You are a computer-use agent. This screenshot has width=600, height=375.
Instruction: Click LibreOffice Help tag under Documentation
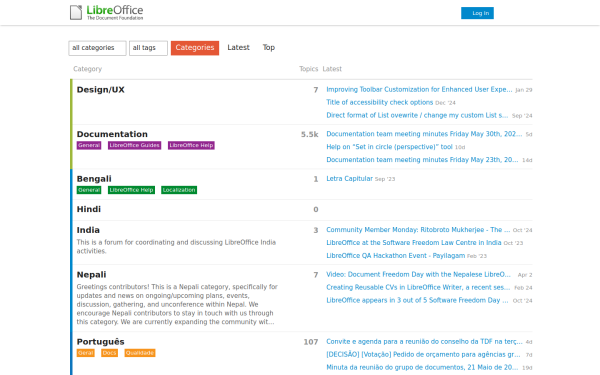click(191, 145)
